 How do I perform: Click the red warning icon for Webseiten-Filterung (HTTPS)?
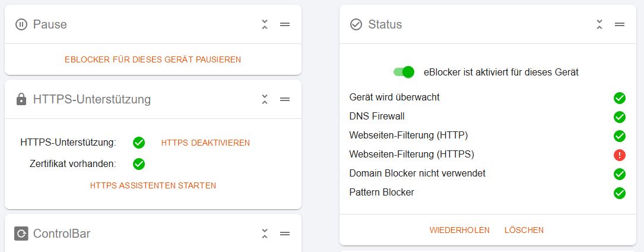click(x=619, y=155)
